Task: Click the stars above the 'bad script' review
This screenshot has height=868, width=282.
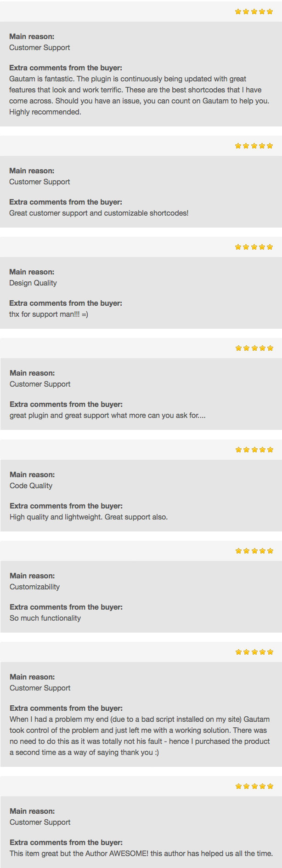Action: (x=254, y=652)
